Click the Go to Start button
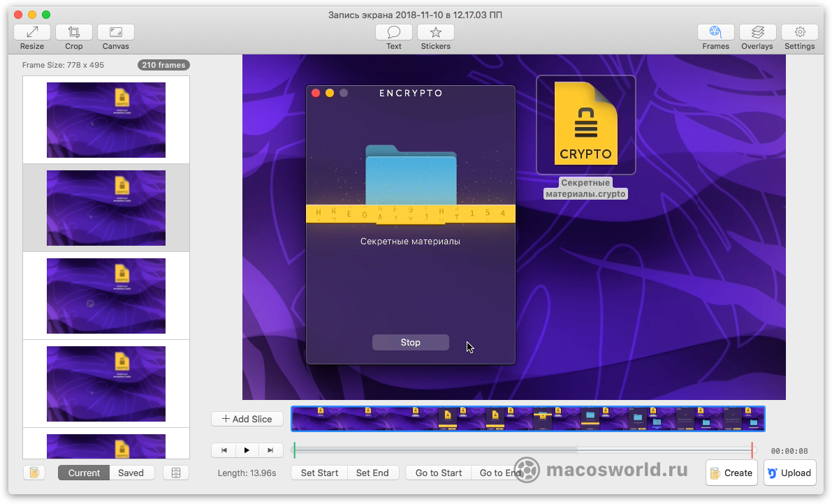Image resolution: width=832 pixels, height=504 pixels. (x=438, y=473)
